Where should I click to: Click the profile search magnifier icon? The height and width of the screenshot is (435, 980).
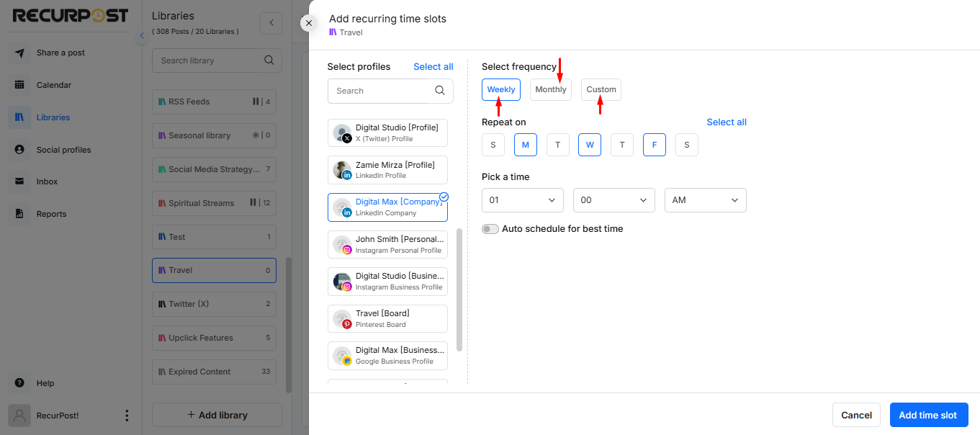coord(440,91)
